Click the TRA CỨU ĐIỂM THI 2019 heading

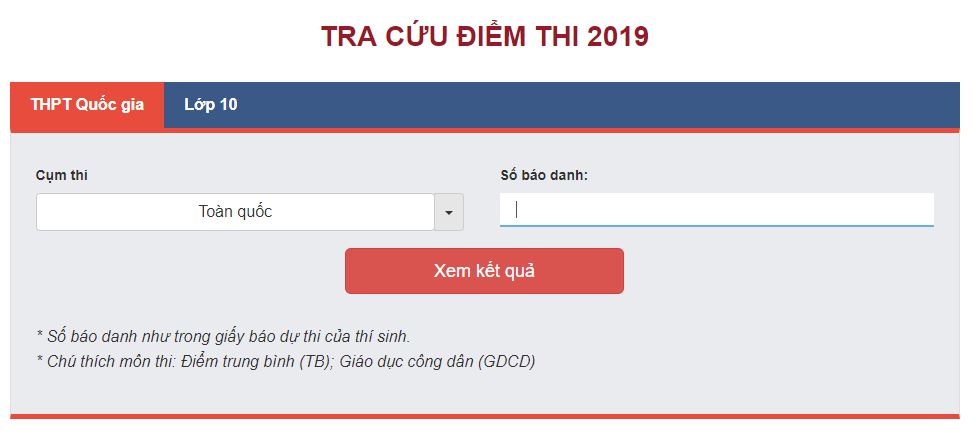485,37
